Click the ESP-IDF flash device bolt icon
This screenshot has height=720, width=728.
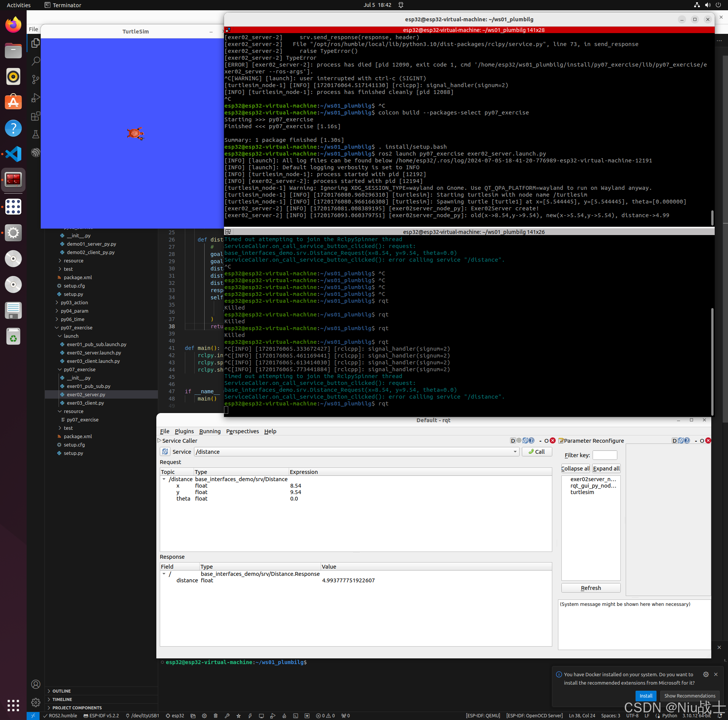[250, 715]
